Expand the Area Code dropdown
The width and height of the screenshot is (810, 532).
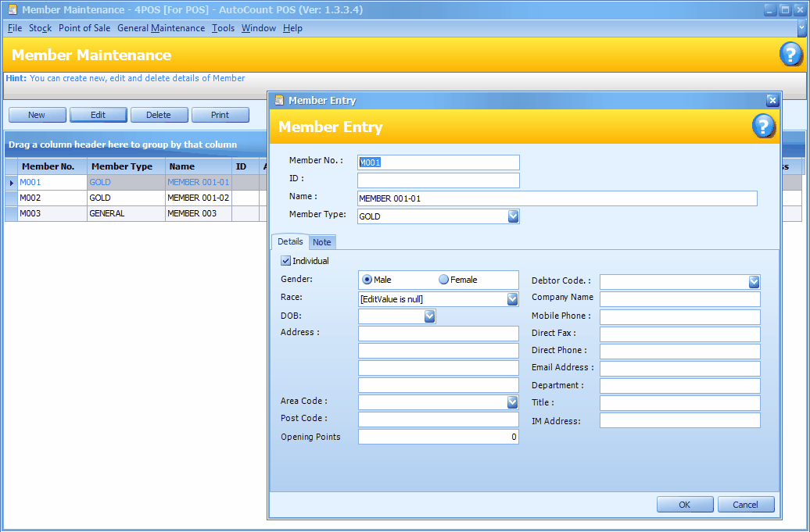click(x=512, y=402)
